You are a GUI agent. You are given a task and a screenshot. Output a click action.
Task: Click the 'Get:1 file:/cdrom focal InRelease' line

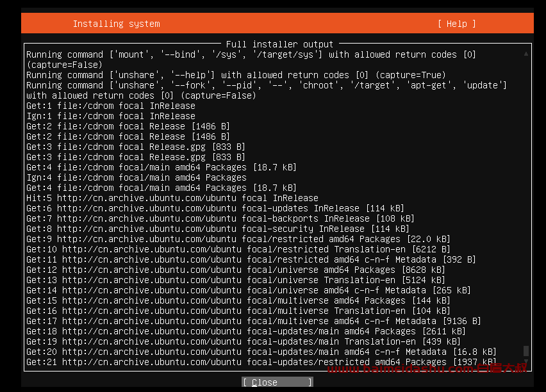pyautogui.click(x=111, y=106)
